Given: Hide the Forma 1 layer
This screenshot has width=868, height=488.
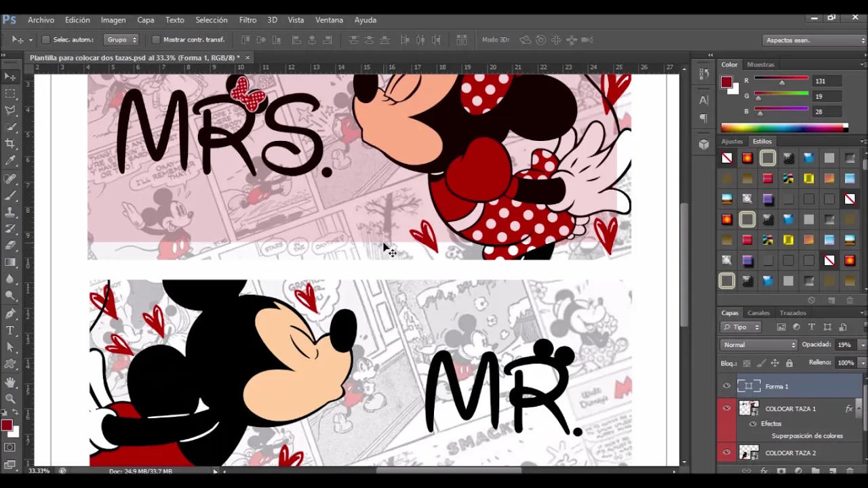Looking at the screenshot, I should click(x=726, y=386).
